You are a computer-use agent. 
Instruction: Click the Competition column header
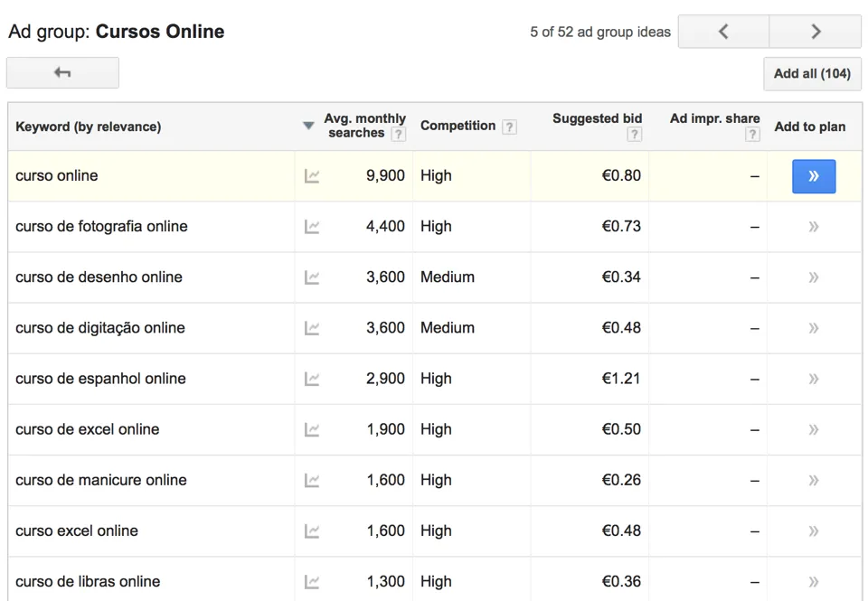pyautogui.click(x=458, y=126)
